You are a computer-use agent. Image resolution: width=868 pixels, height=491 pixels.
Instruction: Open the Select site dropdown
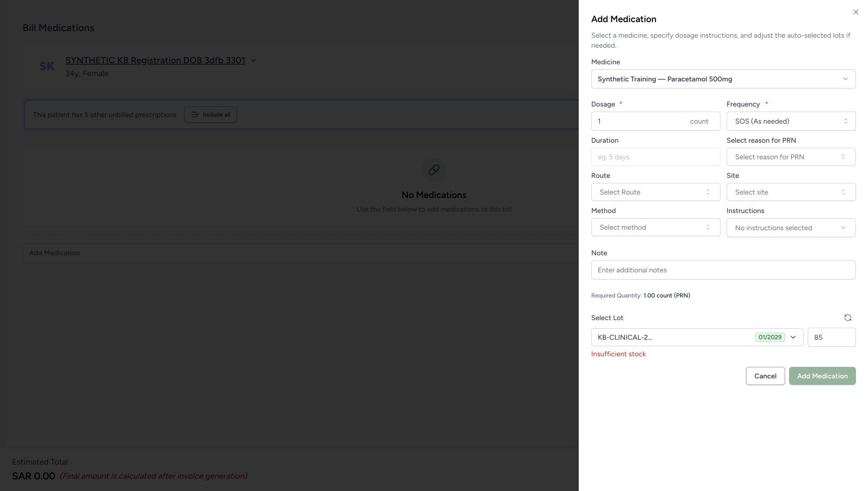pos(791,192)
